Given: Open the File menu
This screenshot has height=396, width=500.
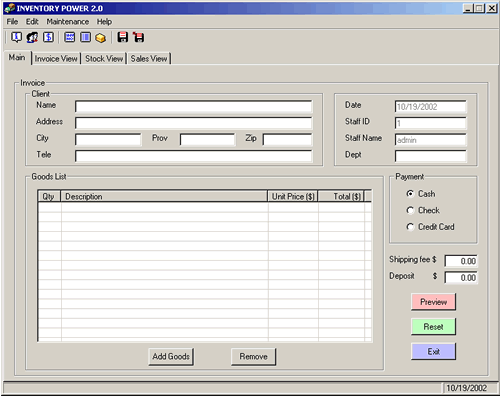Looking at the screenshot, I should click(x=12, y=22).
